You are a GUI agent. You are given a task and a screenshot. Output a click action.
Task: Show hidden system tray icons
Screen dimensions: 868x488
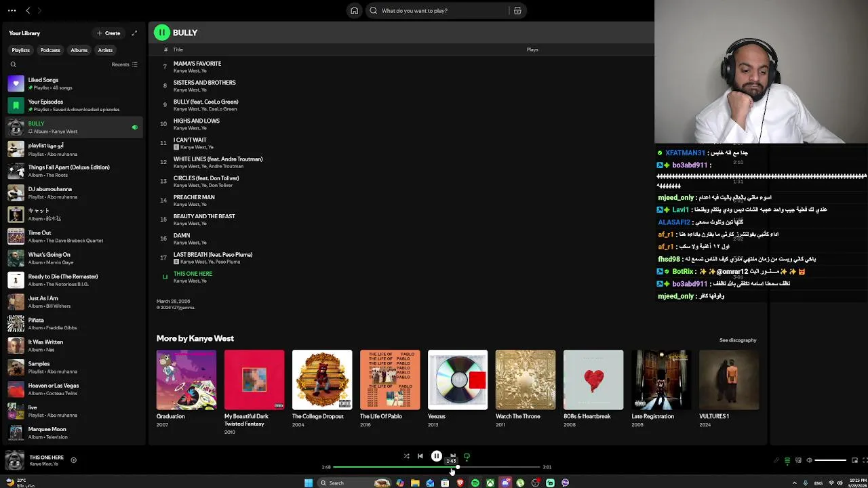(x=794, y=483)
